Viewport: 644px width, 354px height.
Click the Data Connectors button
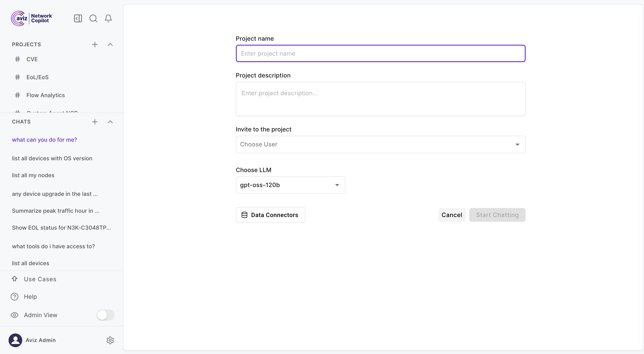270,215
